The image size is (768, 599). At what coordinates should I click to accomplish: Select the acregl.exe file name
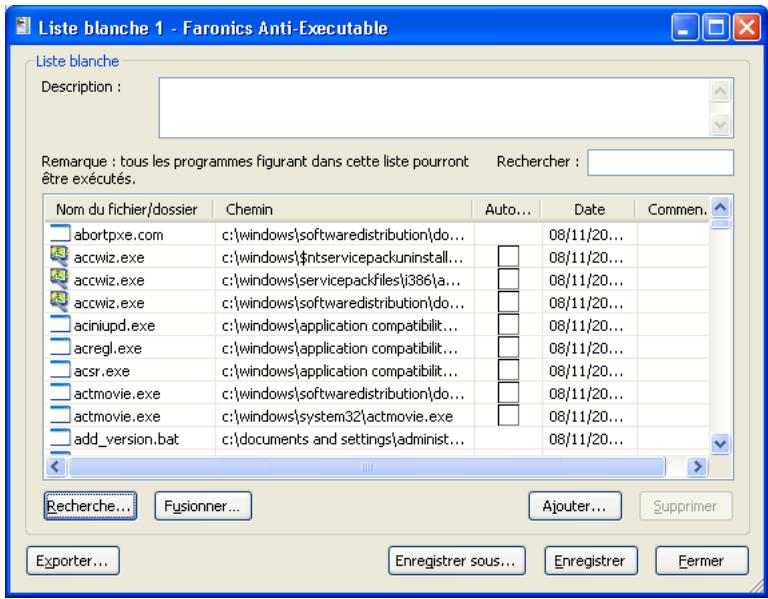[x=108, y=348]
